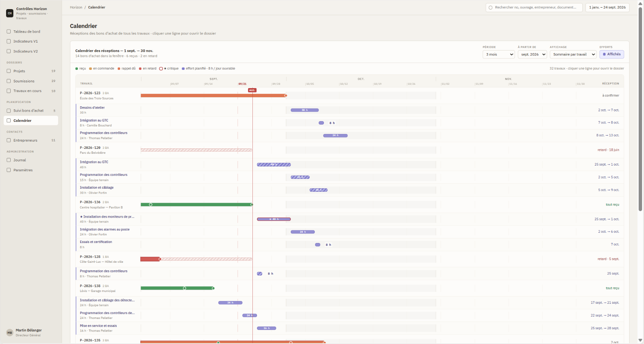Click Martin Bélanger user profile name

[x=29, y=330]
